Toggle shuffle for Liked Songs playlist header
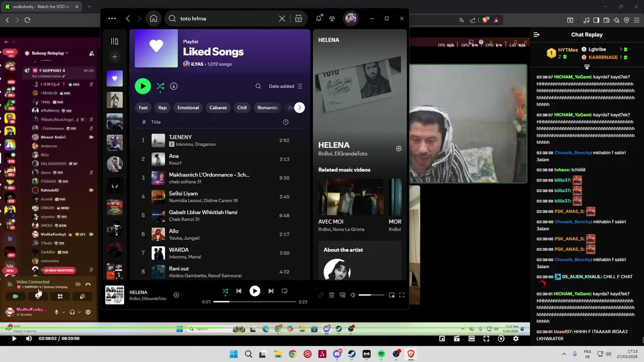The height and width of the screenshot is (362, 644). coord(160,86)
